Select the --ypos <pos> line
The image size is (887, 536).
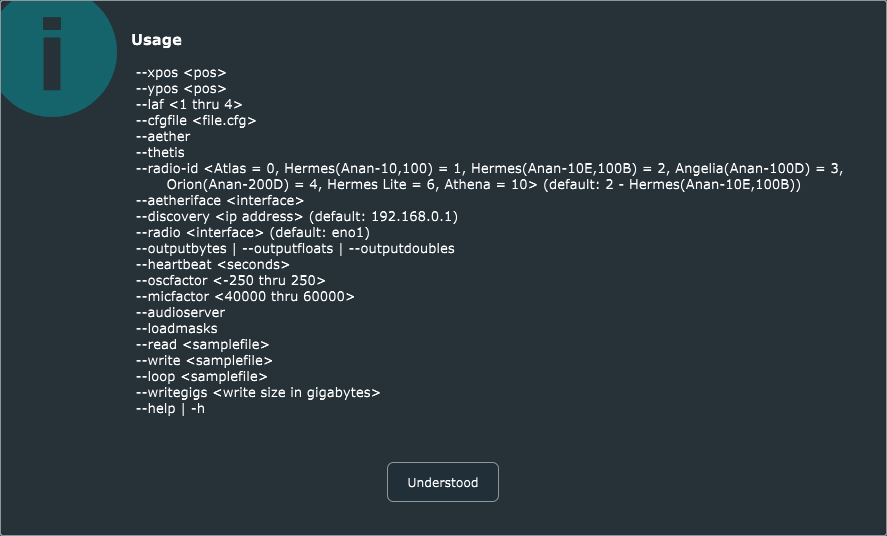click(x=181, y=89)
